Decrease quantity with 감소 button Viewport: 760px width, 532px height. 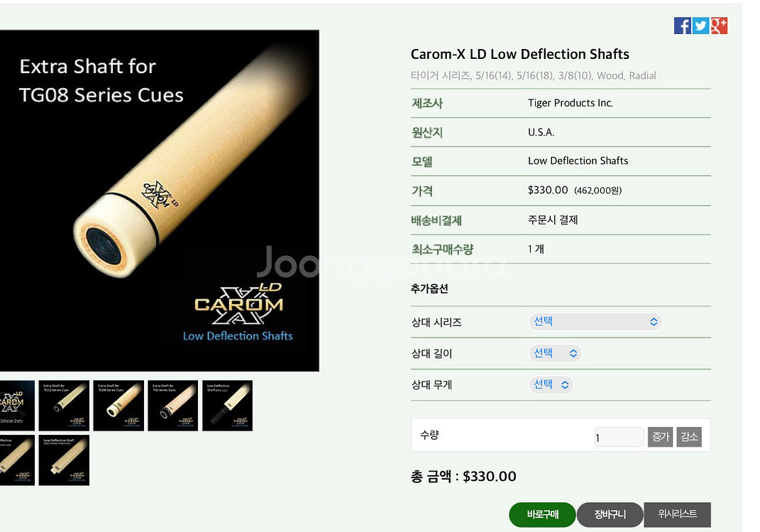[x=689, y=437]
